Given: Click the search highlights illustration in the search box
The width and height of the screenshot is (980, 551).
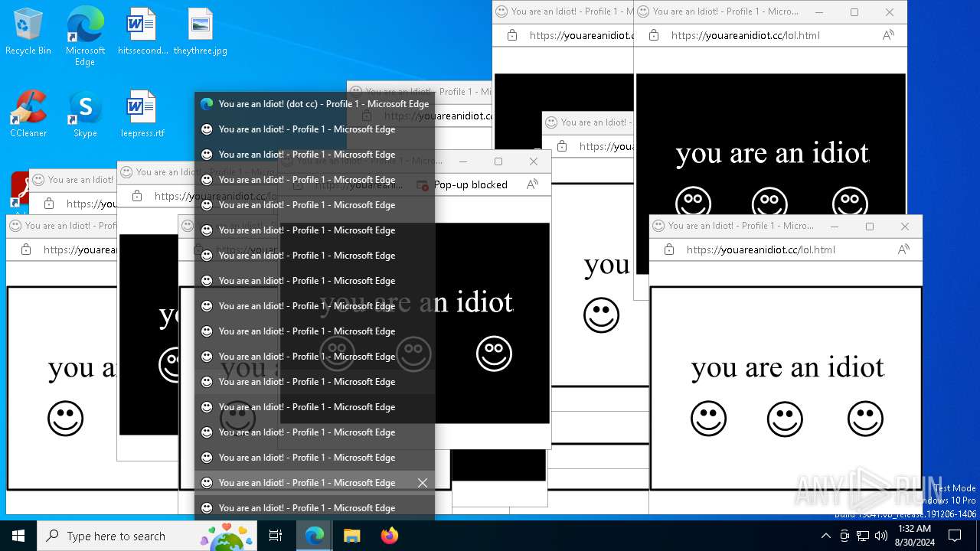Looking at the screenshot, I should [x=227, y=536].
